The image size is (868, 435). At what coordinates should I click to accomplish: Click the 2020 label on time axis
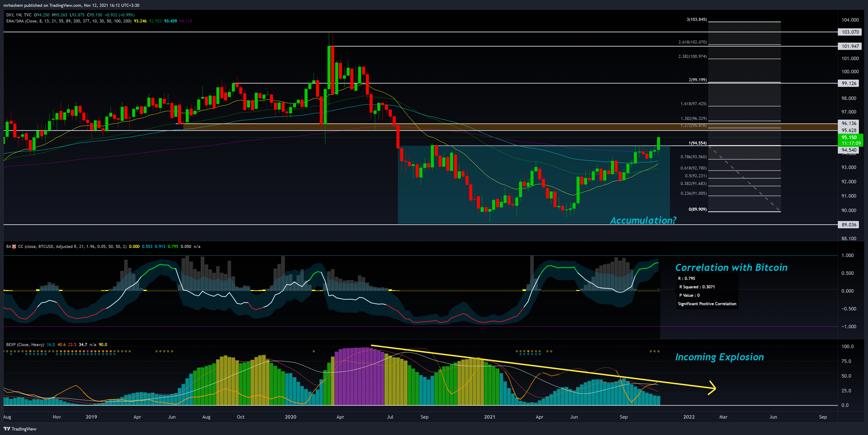pyautogui.click(x=291, y=417)
